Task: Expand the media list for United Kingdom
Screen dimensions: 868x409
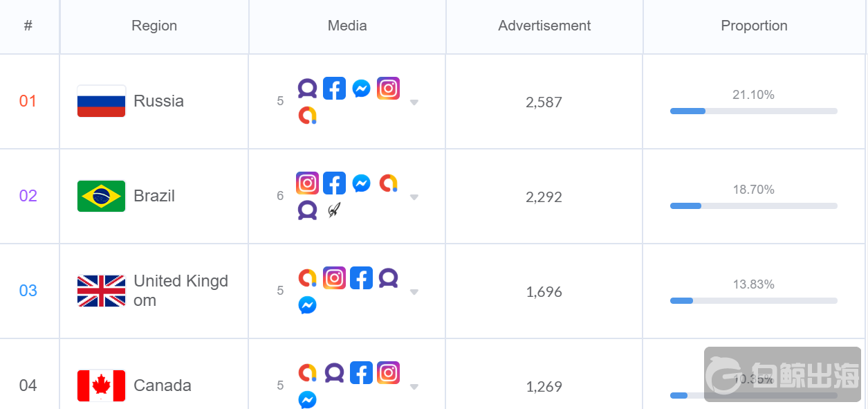Action: pyautogui.click(x=414, y=292)
